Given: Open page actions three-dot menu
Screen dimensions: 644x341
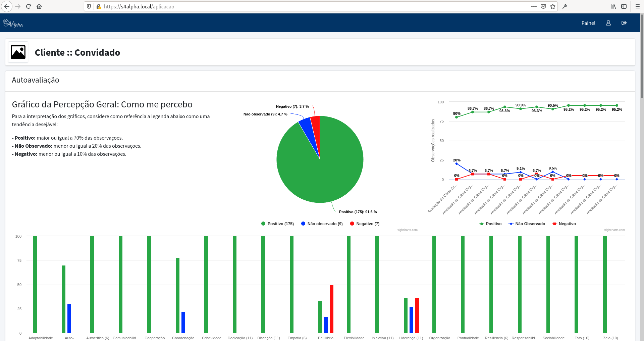Looking at the screenshot, I should coord(534,6).
